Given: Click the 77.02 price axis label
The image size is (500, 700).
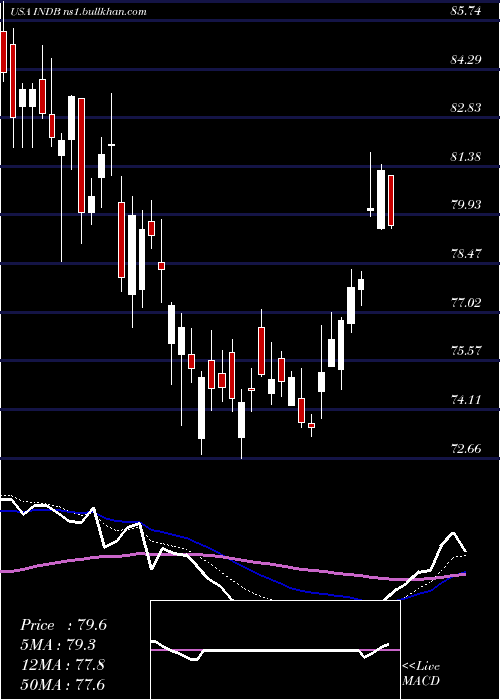Looking at the screenshot, I should click(466, 303).
